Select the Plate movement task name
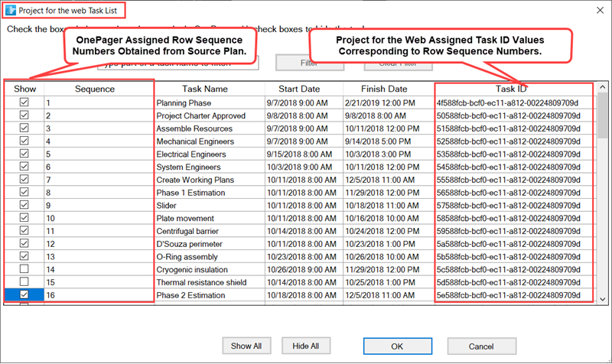612x364 pixels. [185, 219]
